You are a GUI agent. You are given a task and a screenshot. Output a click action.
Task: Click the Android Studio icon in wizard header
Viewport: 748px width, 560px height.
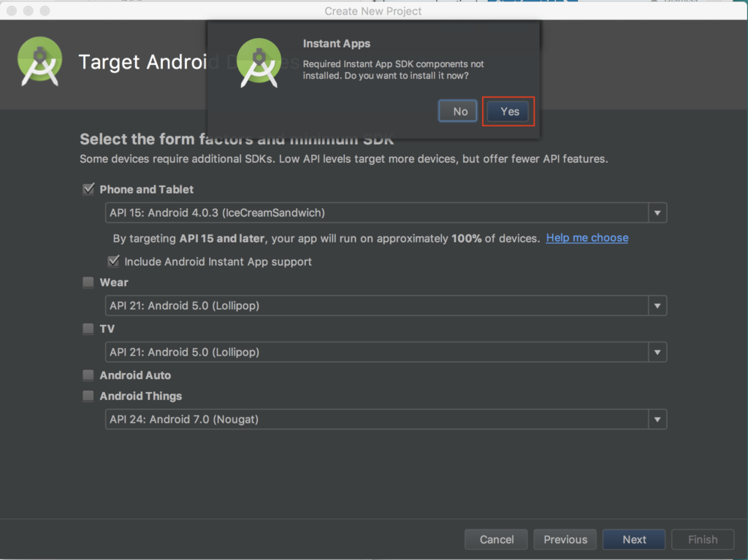tap(39, 61)
